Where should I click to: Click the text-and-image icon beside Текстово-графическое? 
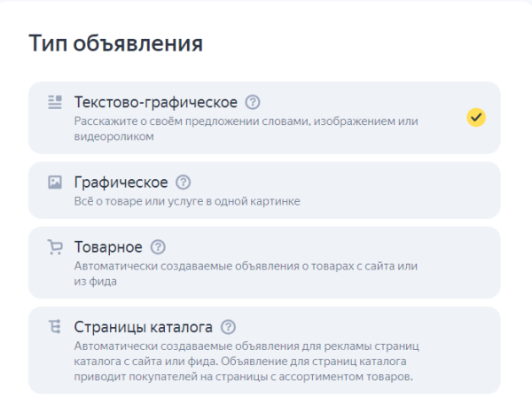click(x=55, y=102)
